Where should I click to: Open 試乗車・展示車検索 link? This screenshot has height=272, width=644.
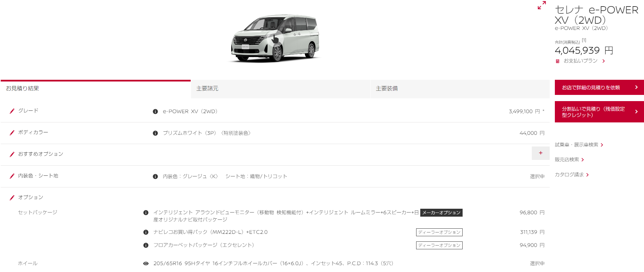click(578, 145)
